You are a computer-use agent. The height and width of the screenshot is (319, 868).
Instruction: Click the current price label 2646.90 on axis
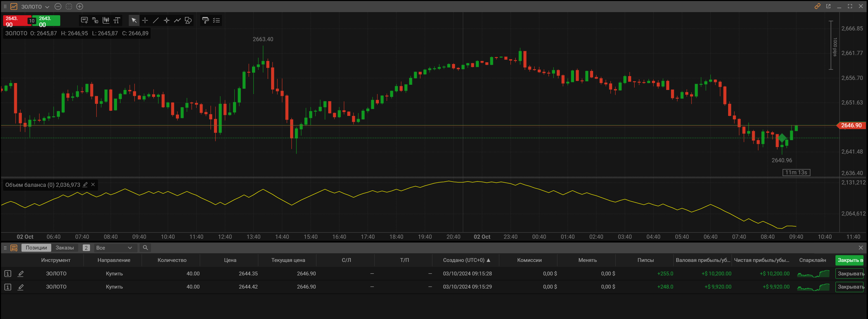pyautogui.click(x=851, y=126)
